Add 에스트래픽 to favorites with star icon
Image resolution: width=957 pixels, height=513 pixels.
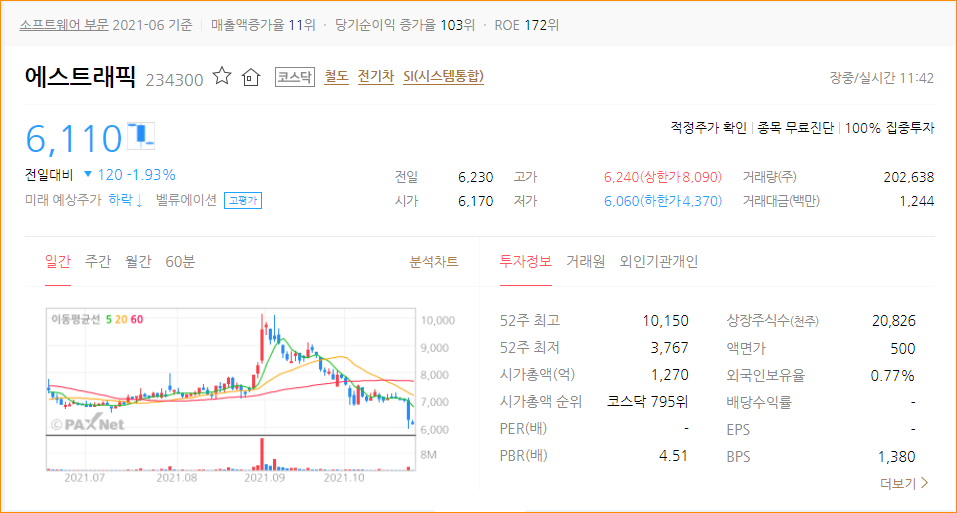pos(222,76)
